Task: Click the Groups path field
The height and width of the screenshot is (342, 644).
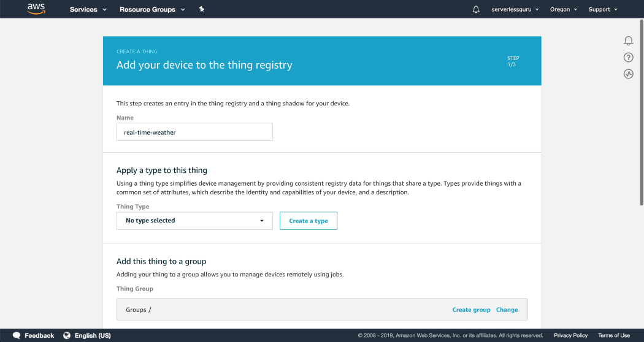Action: (322, 310)
